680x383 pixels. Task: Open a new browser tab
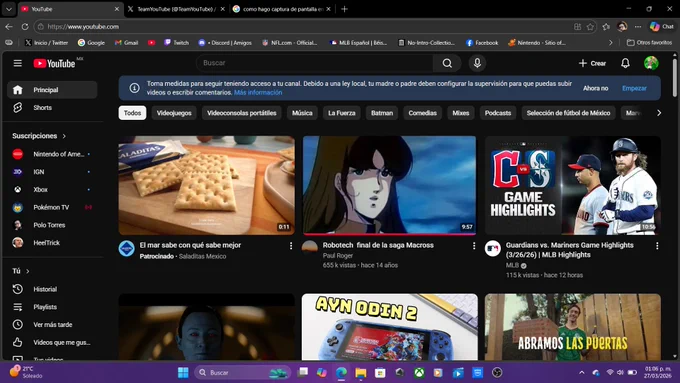coord(344,9)
